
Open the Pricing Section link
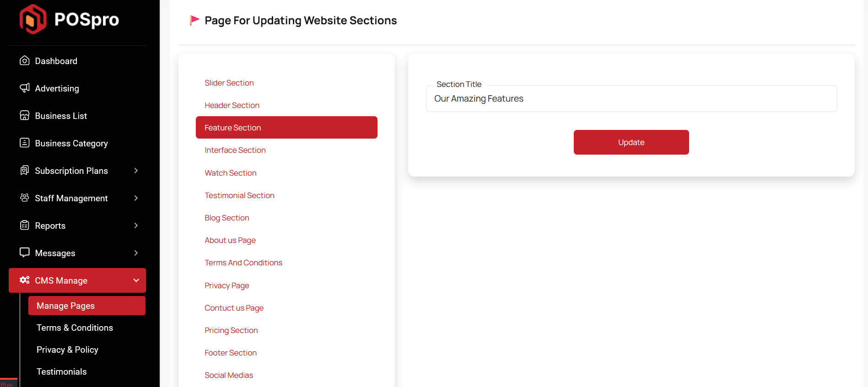pos(231,330)
